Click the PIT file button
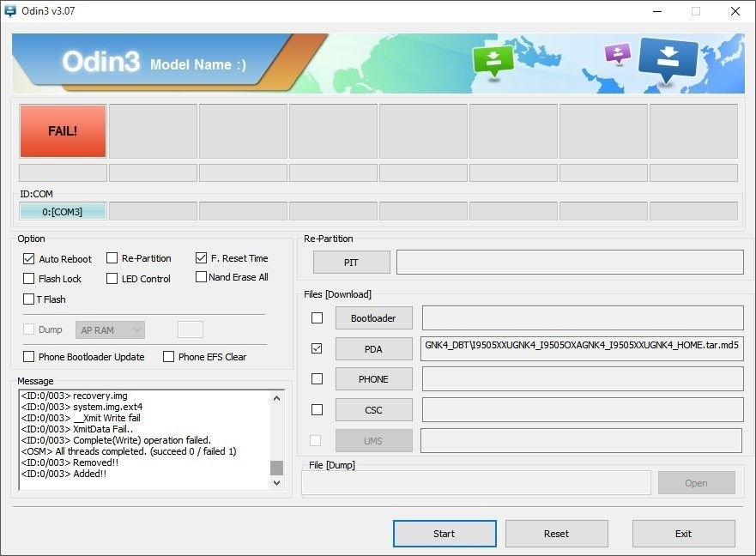Screen dimensions: 756x556 point(352,263)
